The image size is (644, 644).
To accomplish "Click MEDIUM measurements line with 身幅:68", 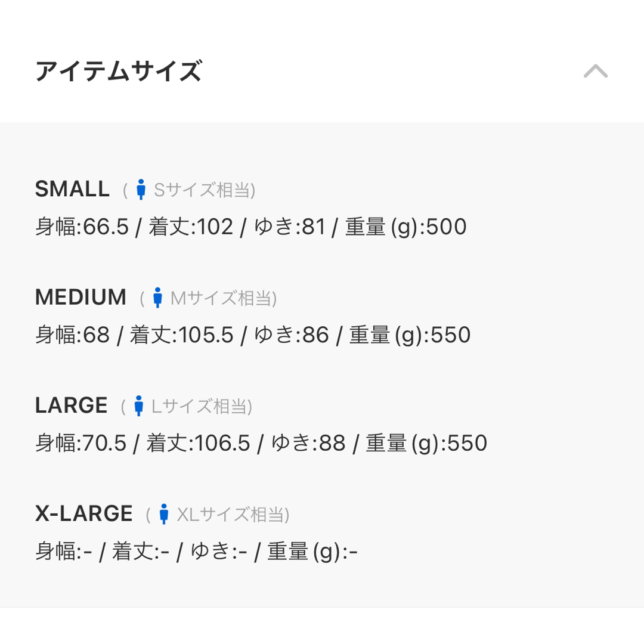I will pos(253,335).
